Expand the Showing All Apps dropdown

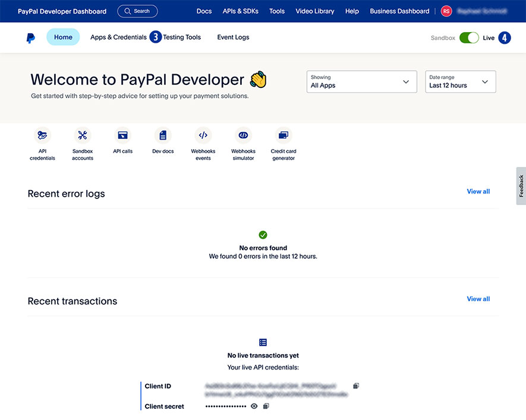tap(361, 82)
